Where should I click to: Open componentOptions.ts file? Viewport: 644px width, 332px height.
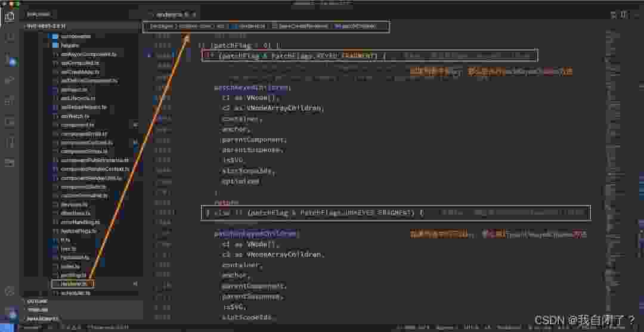(x=86, y=142)
